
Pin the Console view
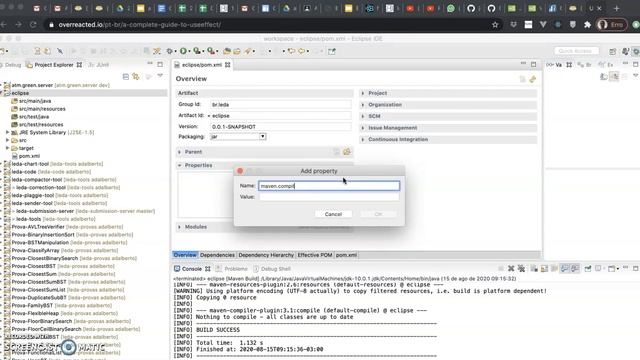click(x=588, y=268)
